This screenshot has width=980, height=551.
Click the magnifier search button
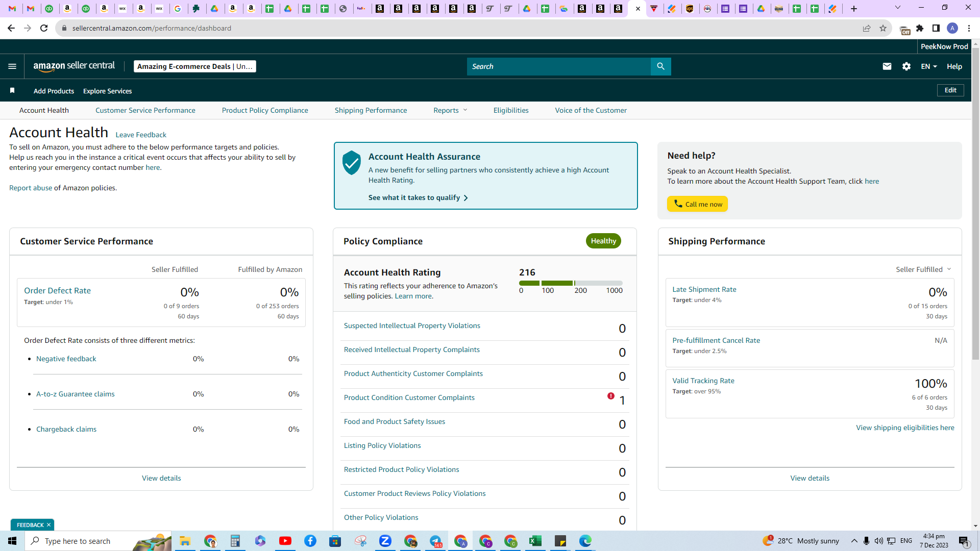pyautogui.click(x=660, y=66)
